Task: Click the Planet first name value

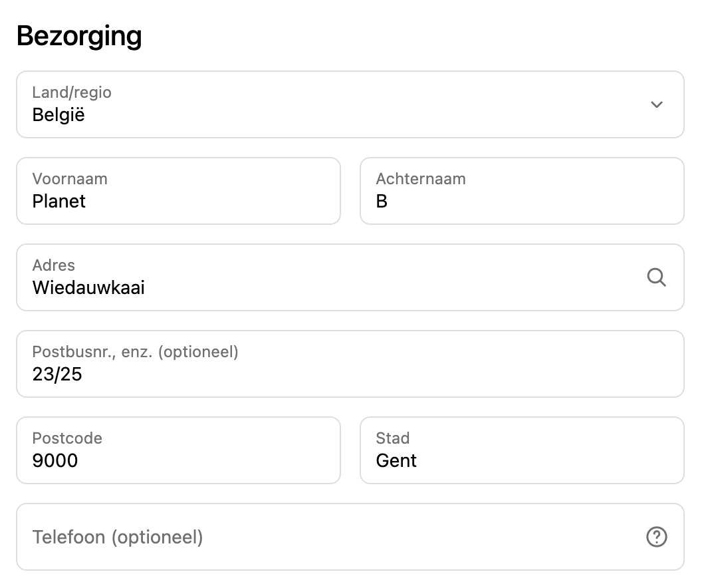Action: (x=59, y=202)
